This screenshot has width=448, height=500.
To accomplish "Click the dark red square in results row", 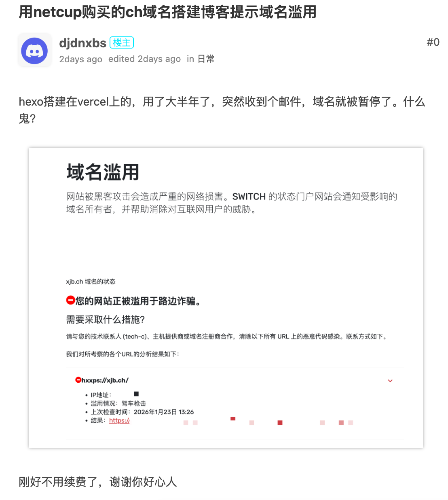I will [280, 423].
